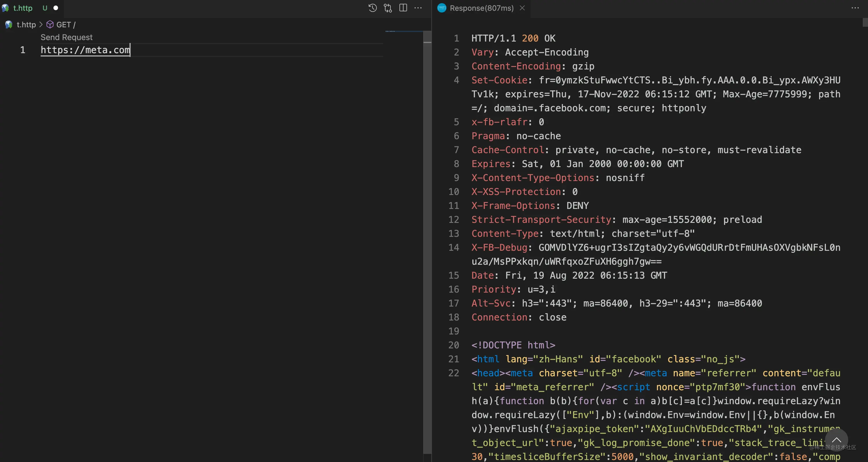
Task: Click the unsaved dot on t.http tab
Action: (56, 8)
